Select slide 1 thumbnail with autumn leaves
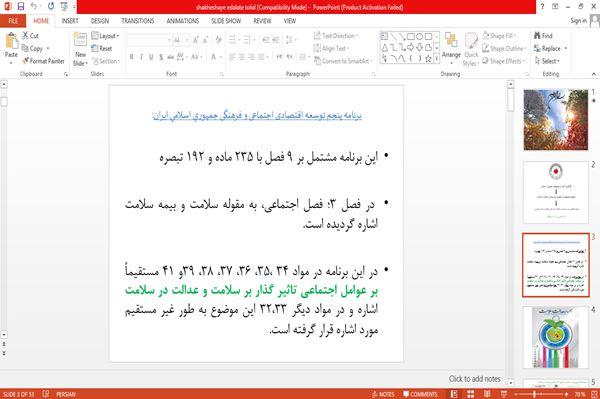 pyautogui.click(x=556, y=120)
